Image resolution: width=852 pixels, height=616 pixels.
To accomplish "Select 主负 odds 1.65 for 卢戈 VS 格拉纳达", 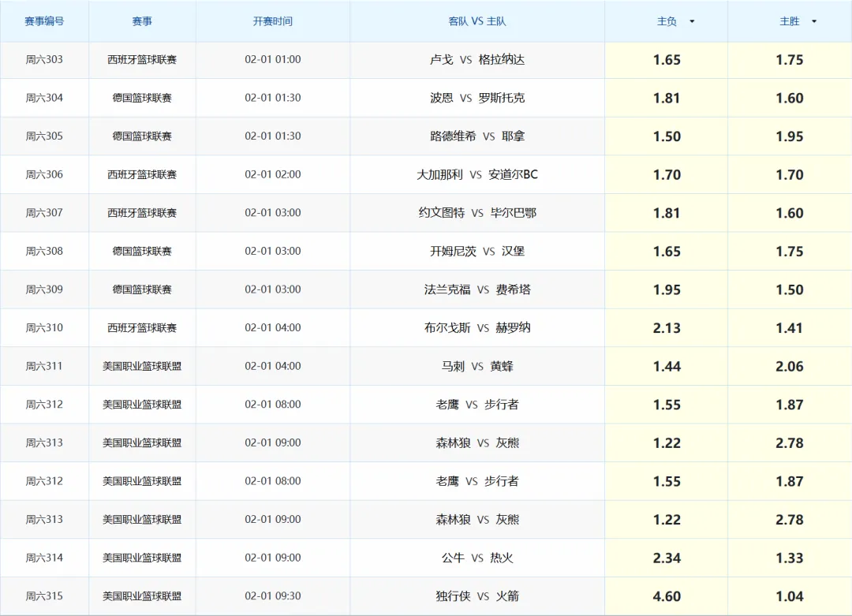I will tap(667, 60).
